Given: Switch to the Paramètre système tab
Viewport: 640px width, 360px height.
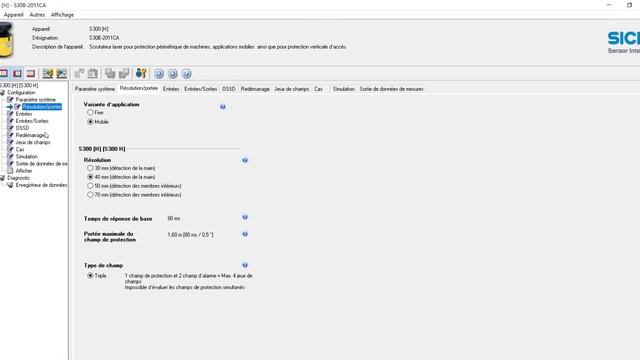Looking at the screenshot, I should (95, 89).
